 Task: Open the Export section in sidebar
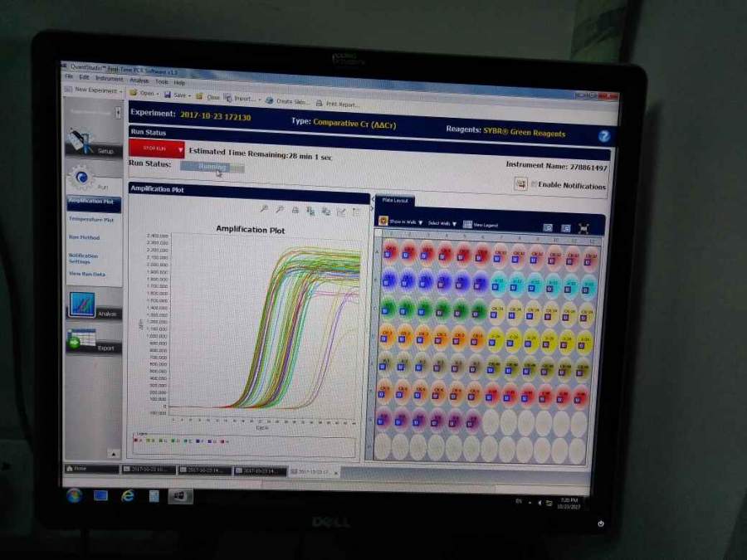point(94,341)
